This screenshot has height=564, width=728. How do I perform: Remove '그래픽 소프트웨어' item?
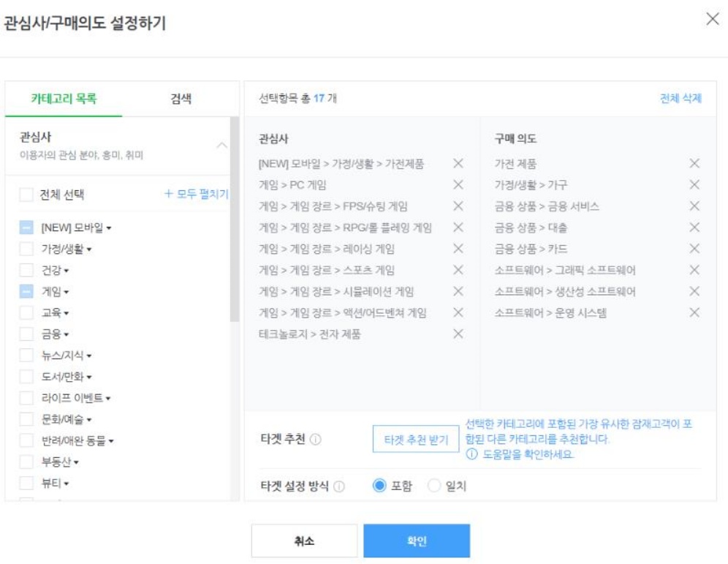[694, 271]
